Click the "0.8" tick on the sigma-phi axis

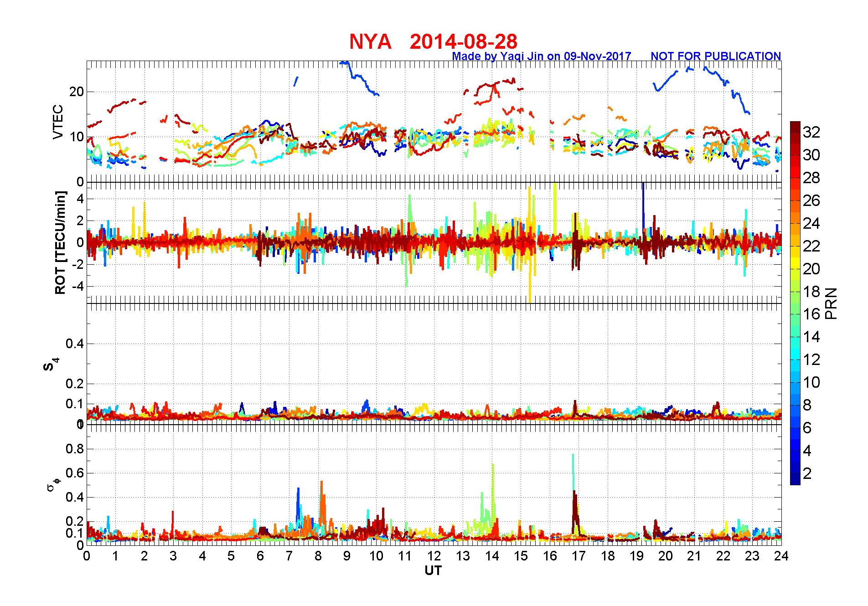[75, 449]
